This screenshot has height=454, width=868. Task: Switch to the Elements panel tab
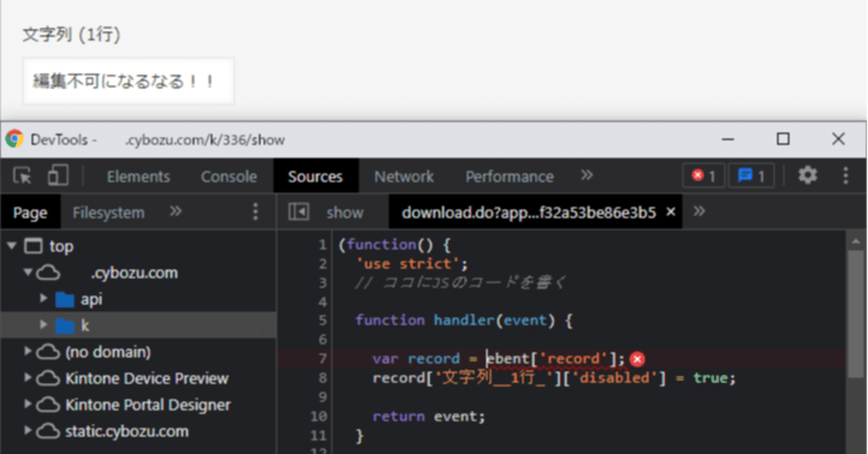138,176
